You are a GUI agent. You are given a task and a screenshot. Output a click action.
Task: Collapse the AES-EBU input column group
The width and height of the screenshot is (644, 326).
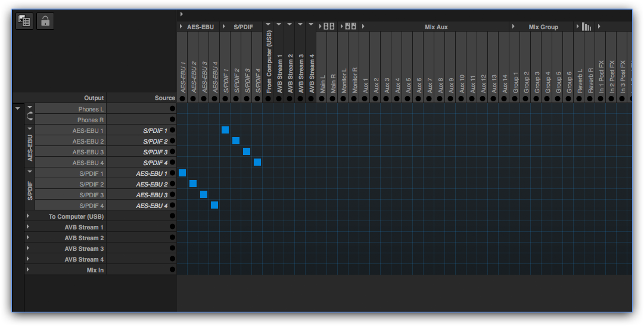pos(181,27)
